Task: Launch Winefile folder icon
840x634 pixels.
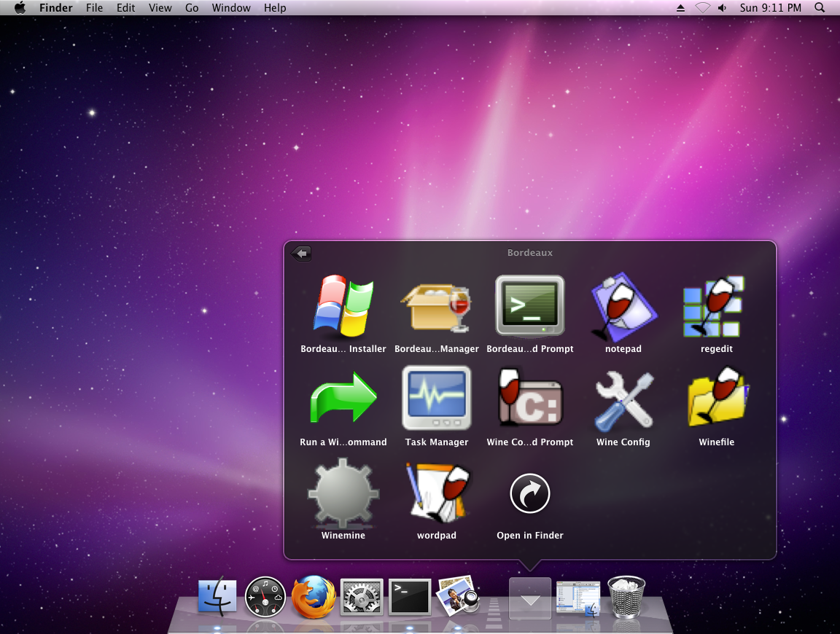Action: 717,396
